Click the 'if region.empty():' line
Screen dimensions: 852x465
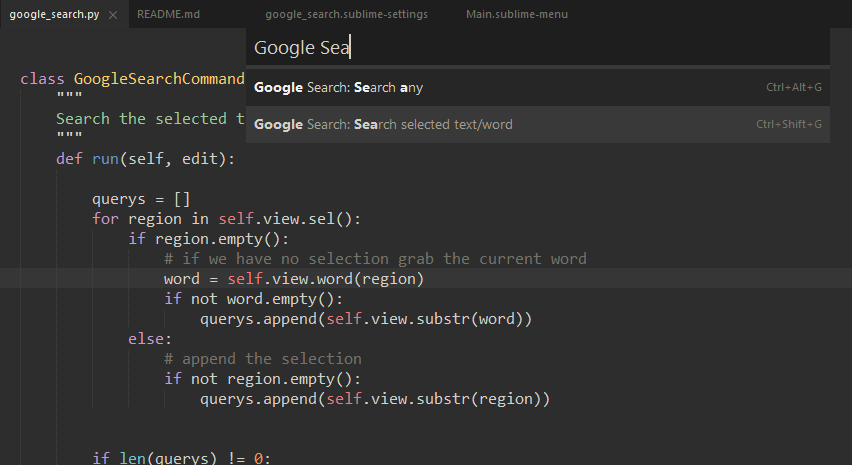click(x=209, y=239)
